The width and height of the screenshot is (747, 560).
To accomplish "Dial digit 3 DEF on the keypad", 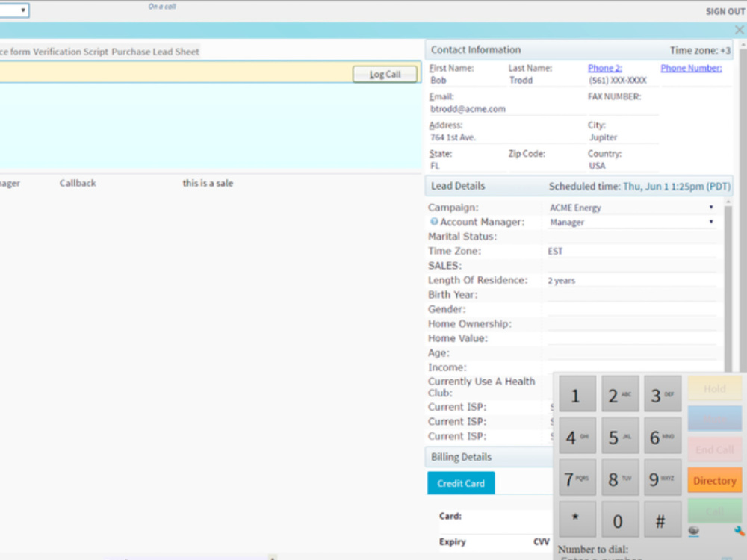I will (663, 393).
